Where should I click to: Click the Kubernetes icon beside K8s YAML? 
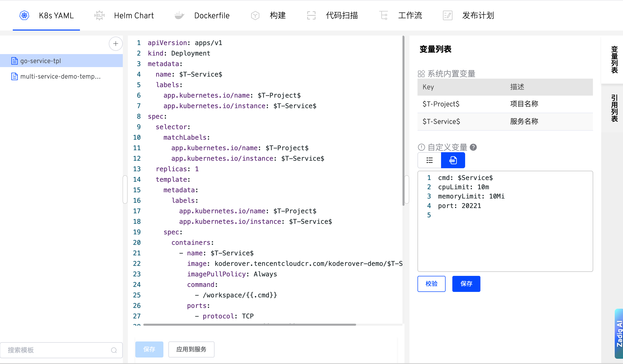point(24,15)
